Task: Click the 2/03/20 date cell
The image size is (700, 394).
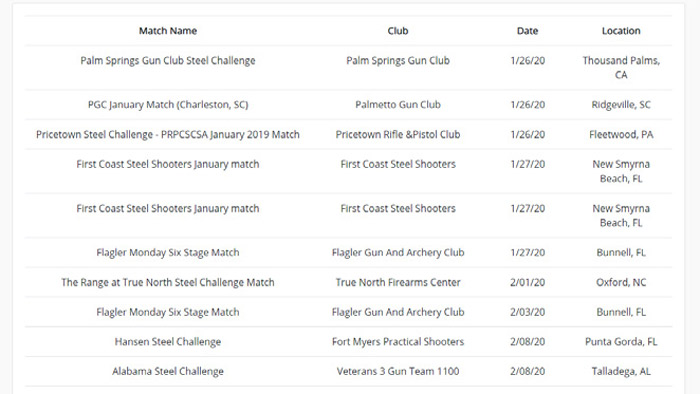Action: 527,312
